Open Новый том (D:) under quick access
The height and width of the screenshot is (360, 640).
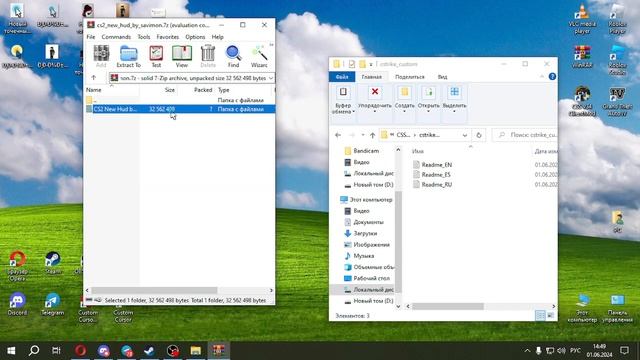(373, 185)
